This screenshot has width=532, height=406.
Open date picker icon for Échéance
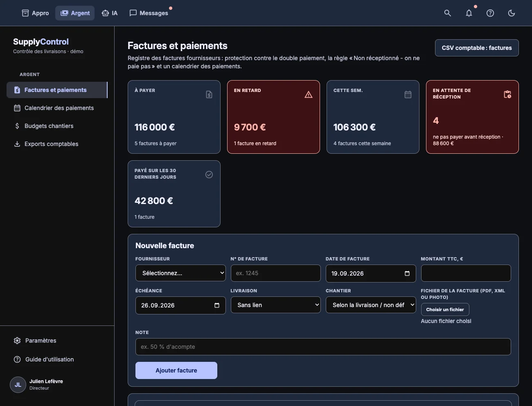pos(217,305)
